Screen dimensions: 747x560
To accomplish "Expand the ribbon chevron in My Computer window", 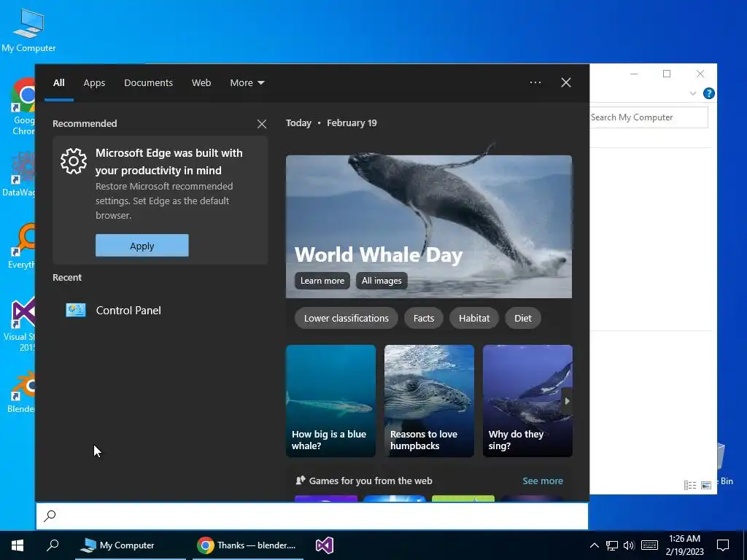I will coord(693,93).
